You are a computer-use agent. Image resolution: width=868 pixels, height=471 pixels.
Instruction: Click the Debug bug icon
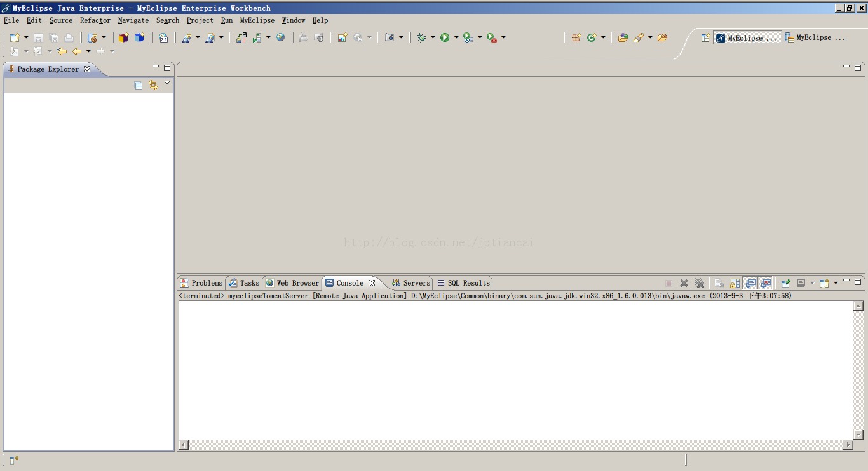click(x=421, y=37)
